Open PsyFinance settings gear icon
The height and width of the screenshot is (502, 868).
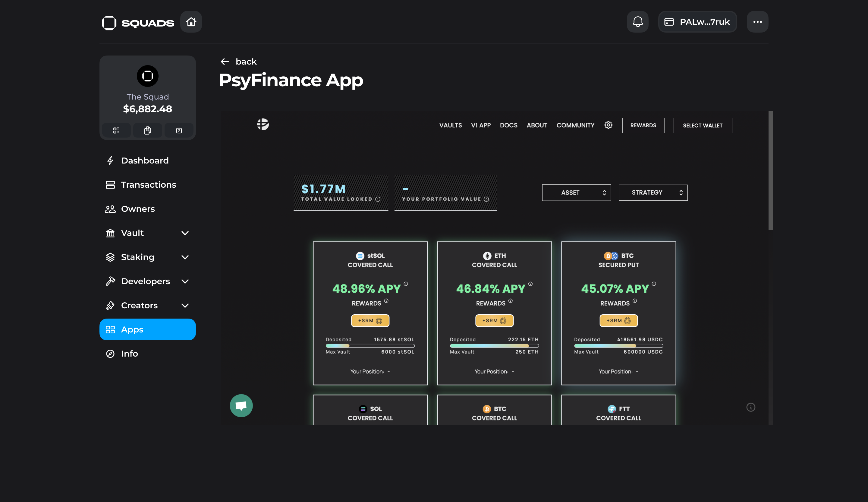pyautogui.click(x=608, y=125)
